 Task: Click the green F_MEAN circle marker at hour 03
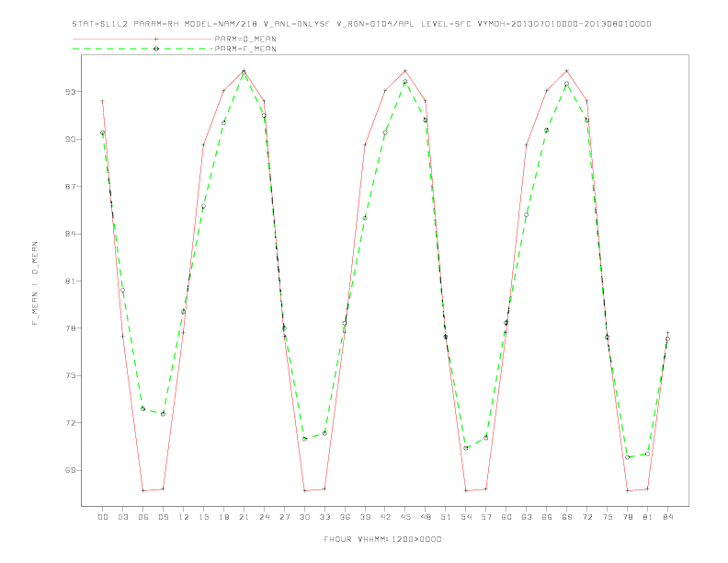pyautogui.click(x=122, y=291)
